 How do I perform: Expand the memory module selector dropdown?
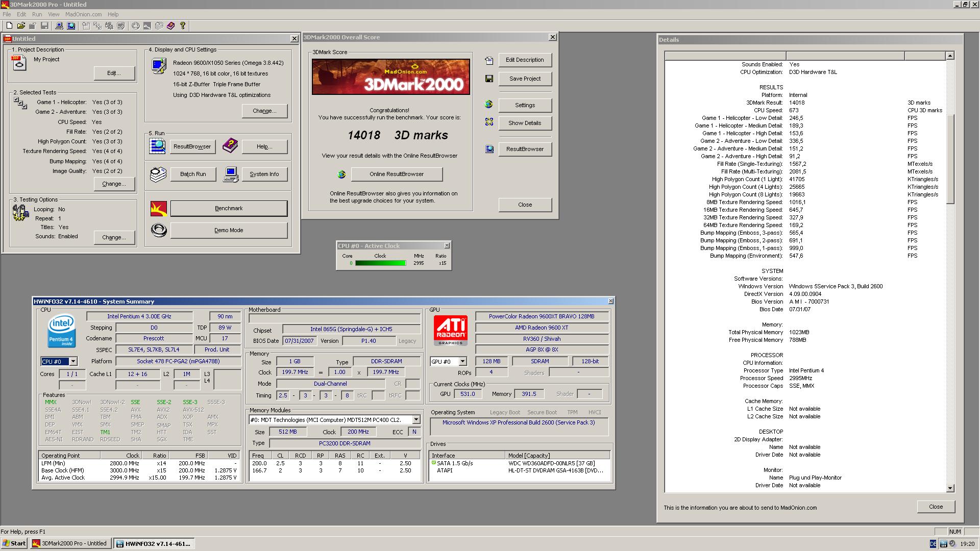(415, 420)
